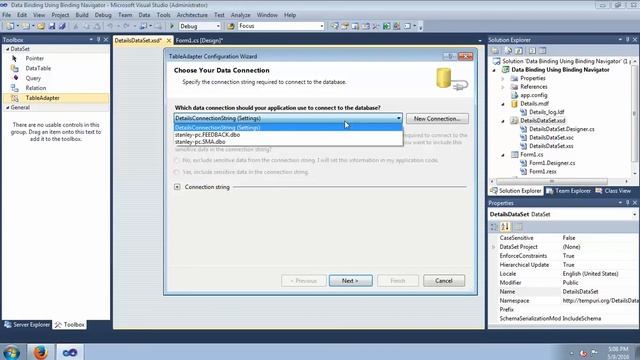The image size is (640, 360).
Task: Open the Analyze menu
Action: coord(240,15)
